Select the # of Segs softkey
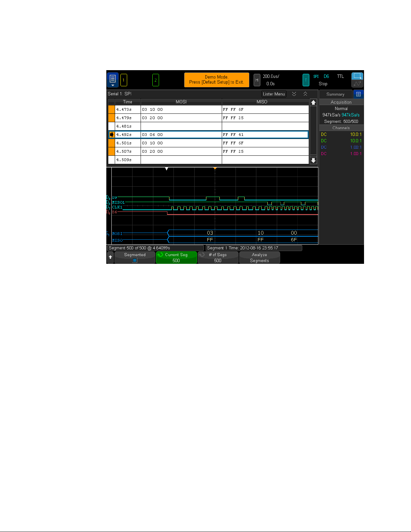This screenshot has height=532, width=411. pos(218,257)
